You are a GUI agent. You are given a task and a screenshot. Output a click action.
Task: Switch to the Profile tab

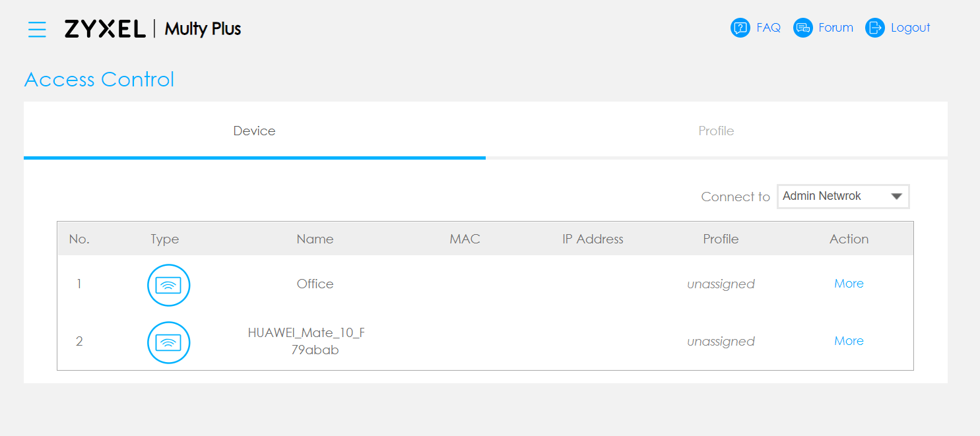(x=716, y=131)
